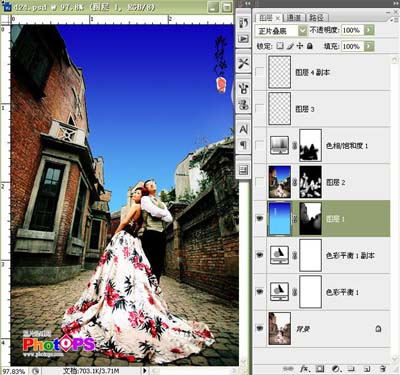The image size is (400, 375).
Task: Expand the fill 填充 slider arrow
Action: click(x=369, y=46)
